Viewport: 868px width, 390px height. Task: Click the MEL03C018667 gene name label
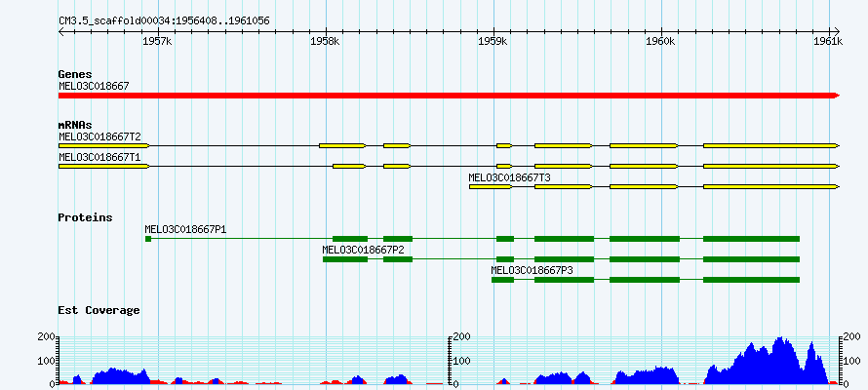point(94,86)
